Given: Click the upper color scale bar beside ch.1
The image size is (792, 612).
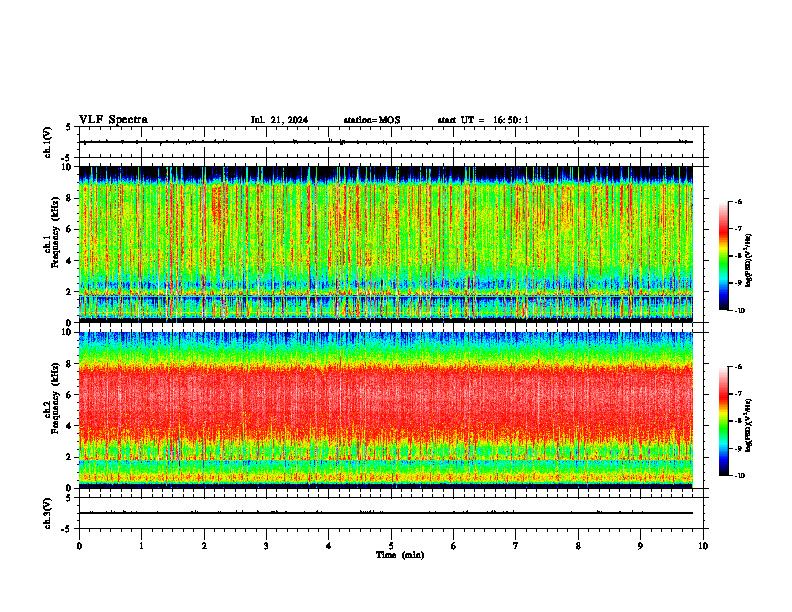Looking at the screenshot, I should [x=723, y=256].
